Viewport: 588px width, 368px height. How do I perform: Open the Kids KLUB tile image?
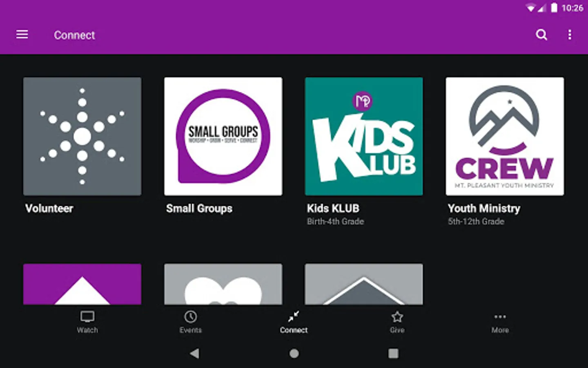(364, 136)
